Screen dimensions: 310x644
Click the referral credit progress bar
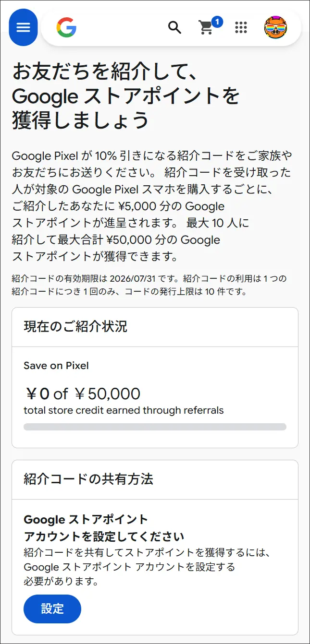(x=155, y=427)
